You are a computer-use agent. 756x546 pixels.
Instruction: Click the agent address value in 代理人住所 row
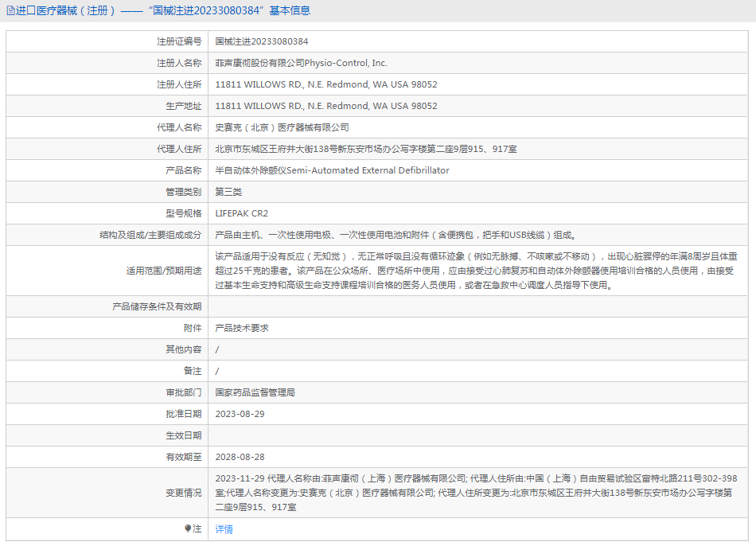[x=366, y=149]
